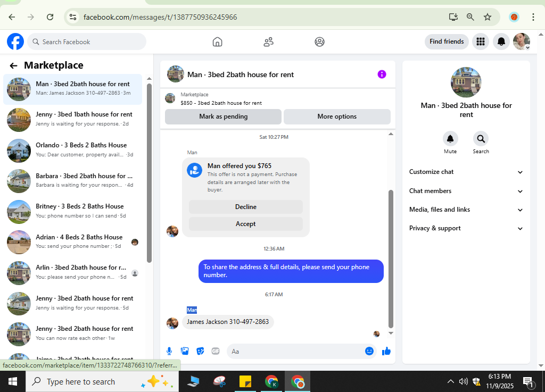The height and width of the screenshot is (392, 545).
Task: Open Adrian 4 Beds 2 Baths conversation
Action: [x=72, y=243]
